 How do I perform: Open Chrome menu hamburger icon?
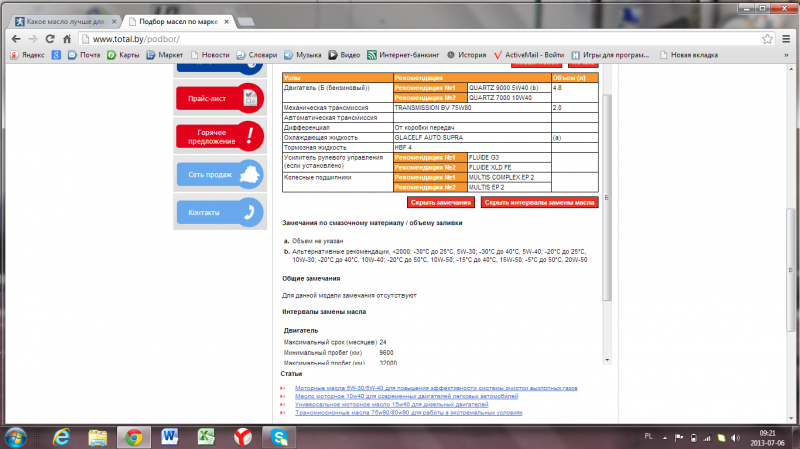(787, 37)
